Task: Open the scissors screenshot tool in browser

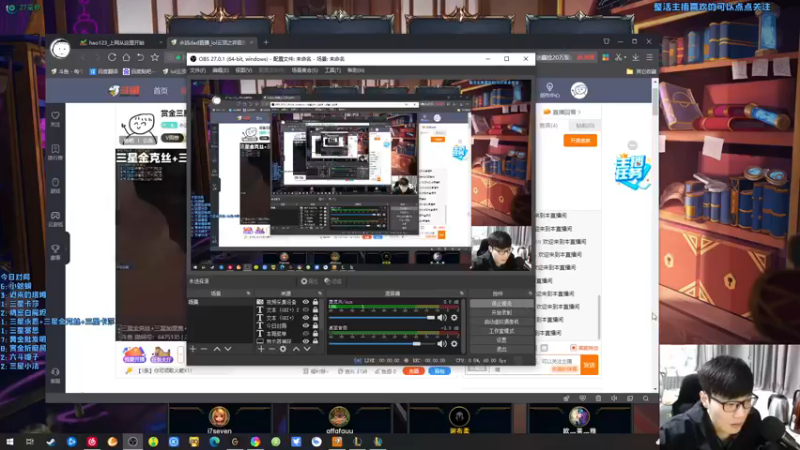Action: 619,57
